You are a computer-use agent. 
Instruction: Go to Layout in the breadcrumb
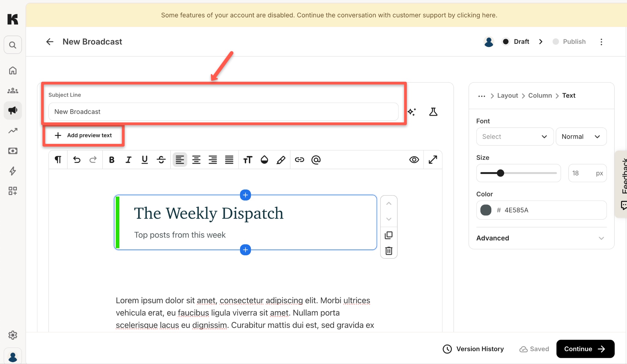507,96
